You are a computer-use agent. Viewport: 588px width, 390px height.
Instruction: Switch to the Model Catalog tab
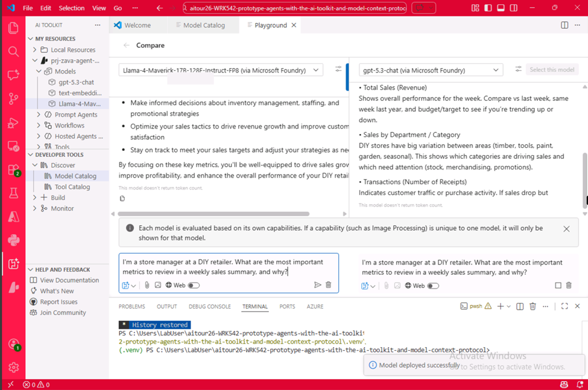click(x=204, y=25)
